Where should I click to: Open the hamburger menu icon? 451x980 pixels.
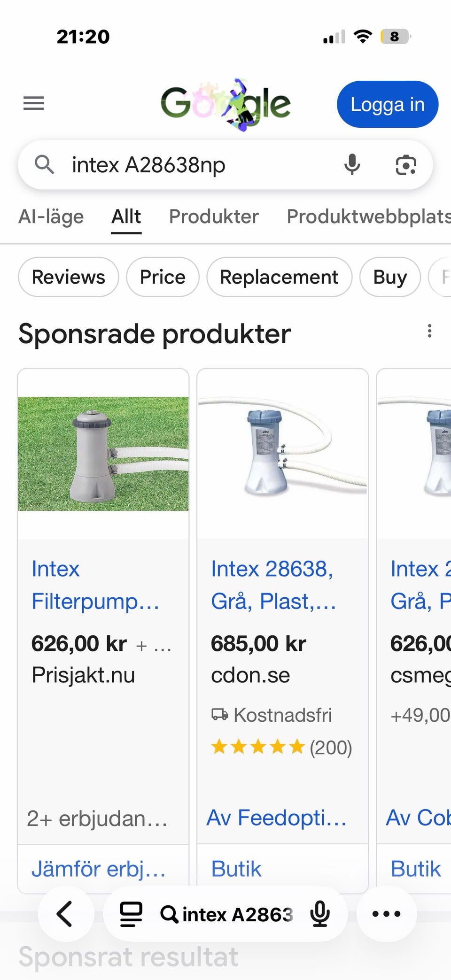(x=34, y=103)
